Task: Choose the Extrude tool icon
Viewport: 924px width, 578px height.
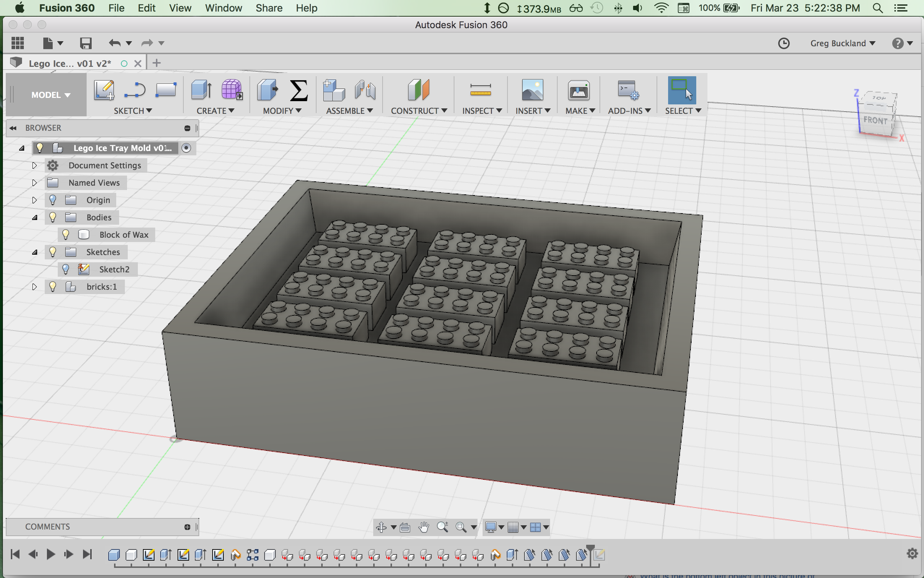Action: tap(201, 90)
